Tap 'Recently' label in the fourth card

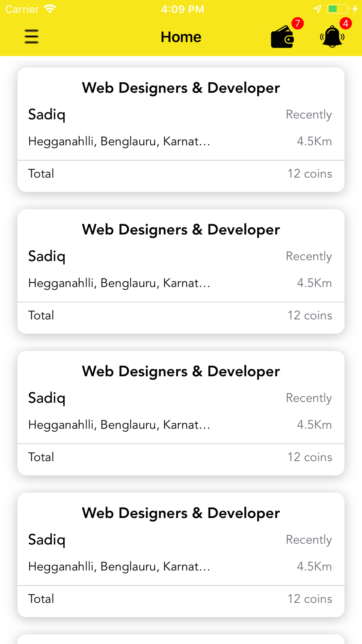coord(309,540)
